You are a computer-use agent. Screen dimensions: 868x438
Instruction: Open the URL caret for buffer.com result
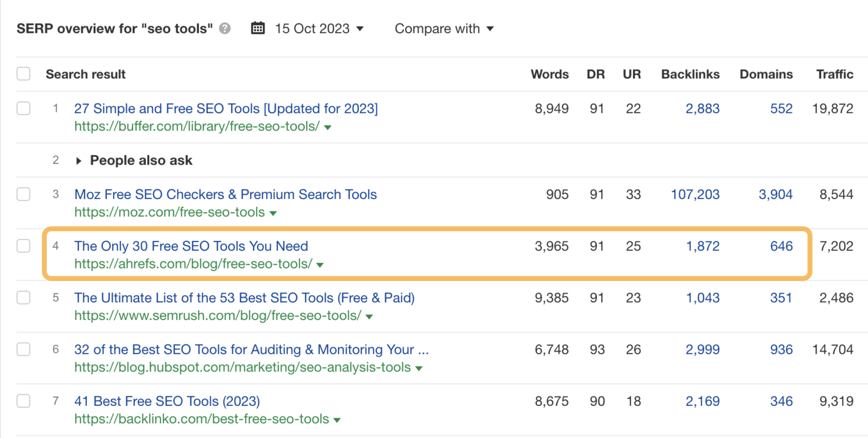pyautogui.click(x=327, y=127)
